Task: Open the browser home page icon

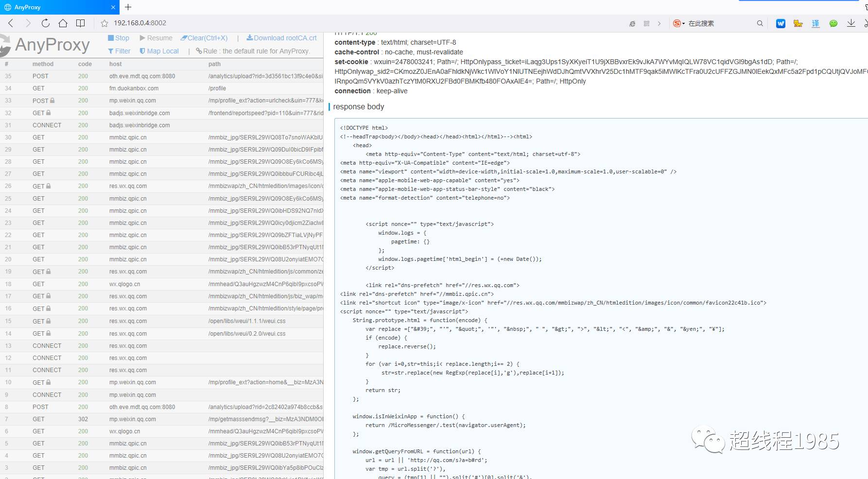Action: tap(63, 23)
